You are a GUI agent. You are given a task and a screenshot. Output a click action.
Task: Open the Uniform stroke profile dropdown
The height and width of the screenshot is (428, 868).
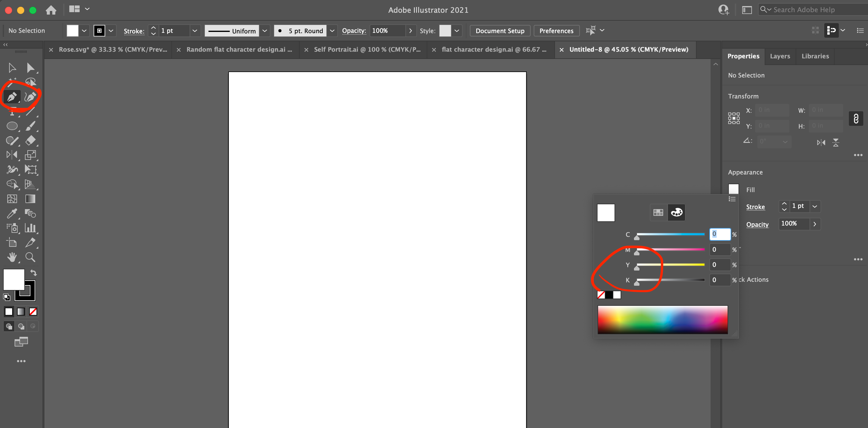click(265, 31)
